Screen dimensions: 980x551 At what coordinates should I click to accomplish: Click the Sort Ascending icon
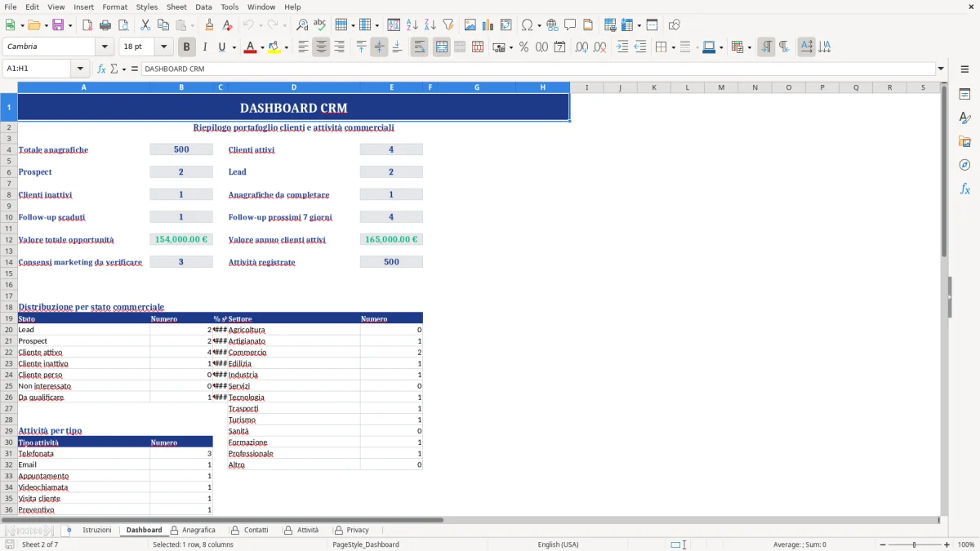412,25
